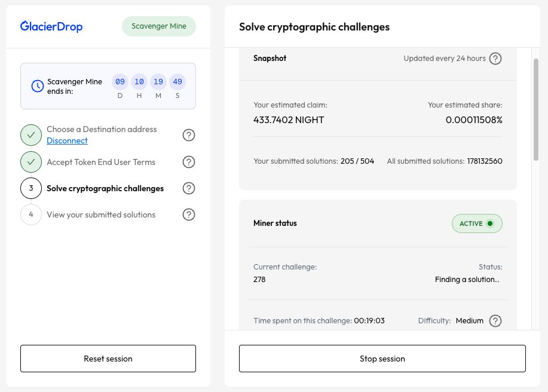The height and width of the screenshot is (392, 548).
Task: Click the minutes countdown value 19
Action: point(158,82)
